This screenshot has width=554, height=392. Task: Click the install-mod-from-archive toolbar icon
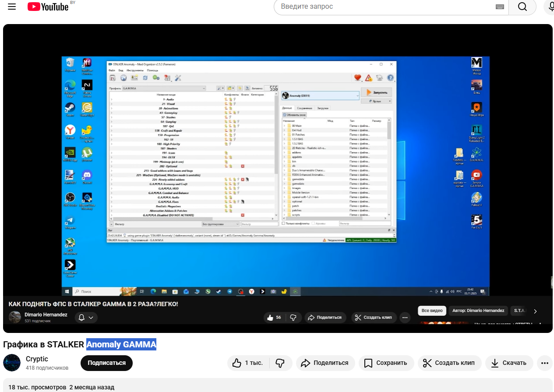click(113, 78)
